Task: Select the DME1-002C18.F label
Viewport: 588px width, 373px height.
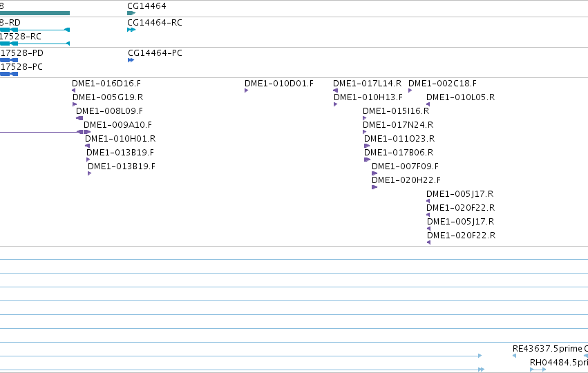Action: (442, 83)
